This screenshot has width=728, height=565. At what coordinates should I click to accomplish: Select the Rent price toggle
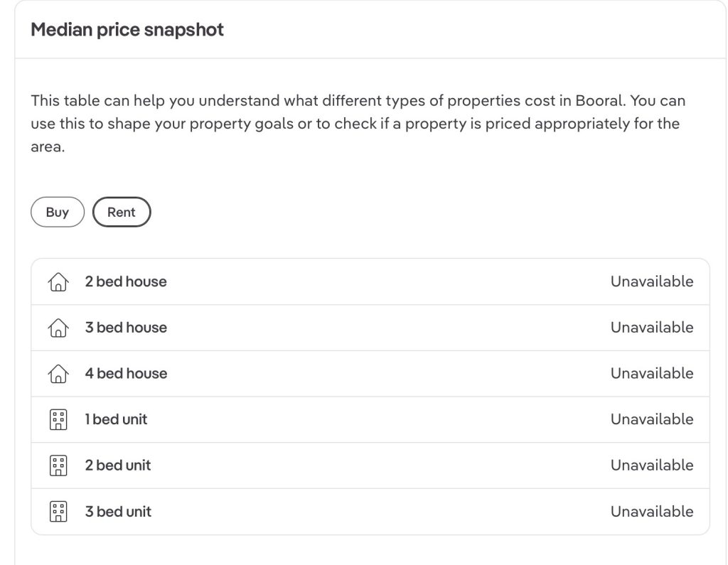(122, 212)
